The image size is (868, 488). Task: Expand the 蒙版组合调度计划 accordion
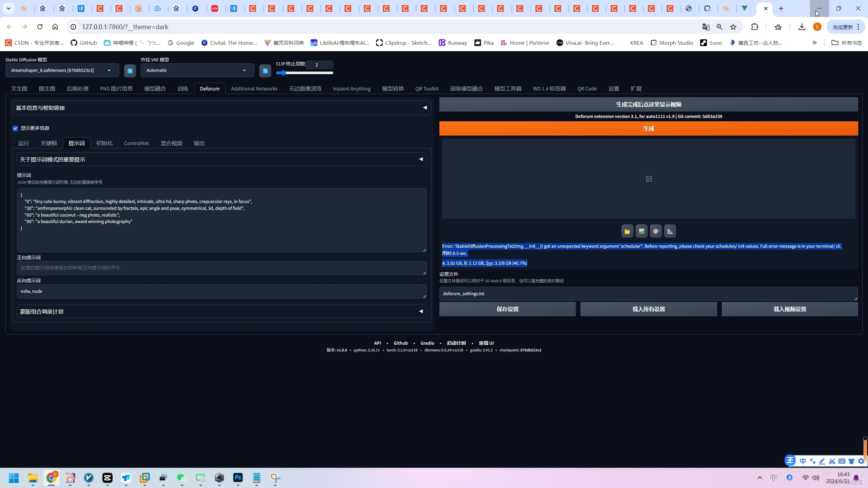pyautogui.click(x=222, y=311)
